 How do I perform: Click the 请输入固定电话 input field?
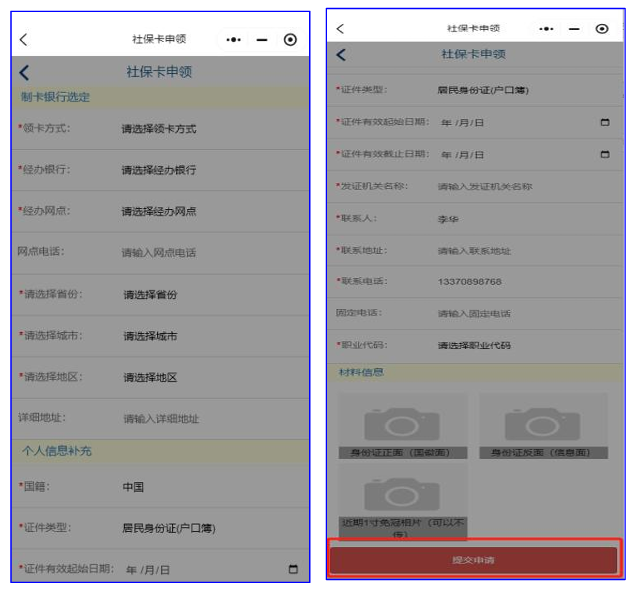coord(474,314)
